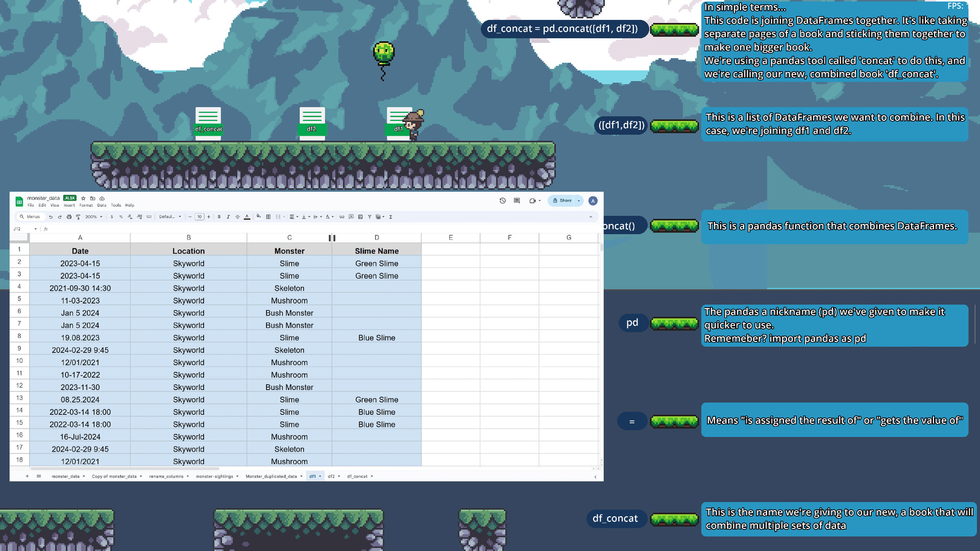Screen dimensions: 980x551
Task: Click the undo icon in toolbar
Action: click(51, 217)
